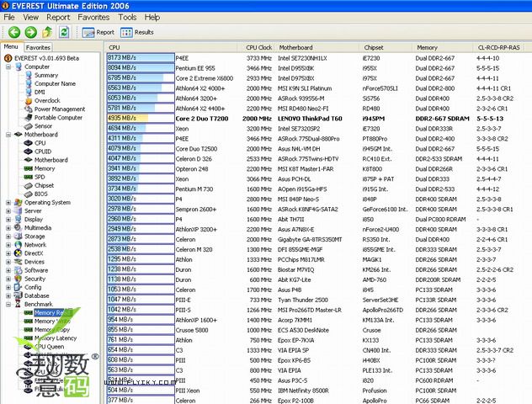
Task: Click the Up level toolbar icon
Action: click(47, 32)
